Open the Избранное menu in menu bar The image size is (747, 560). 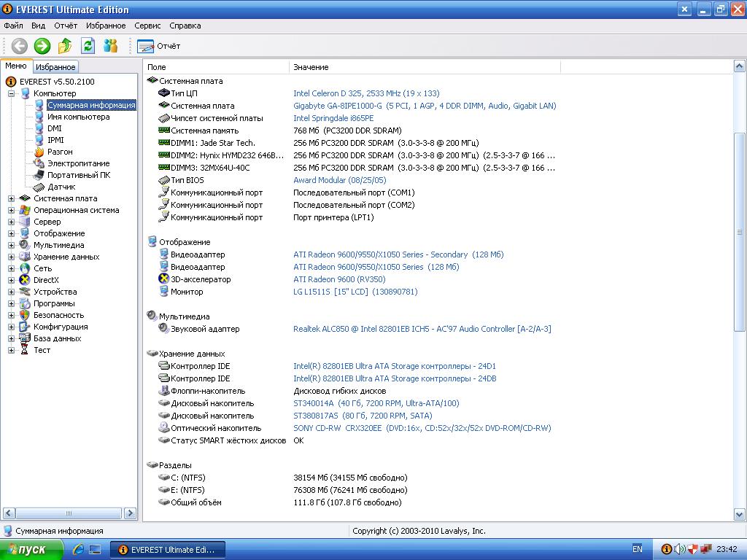click(106, 26)
